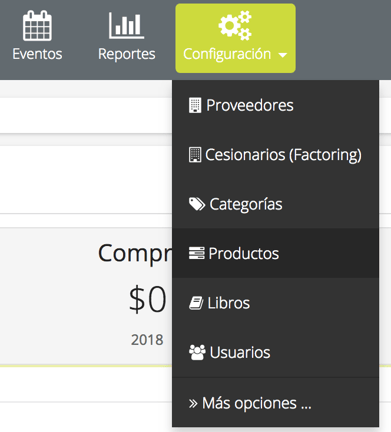Choose Categorías from the menu
This screenshot has width=391, height=432.
(x=275, y=204)
